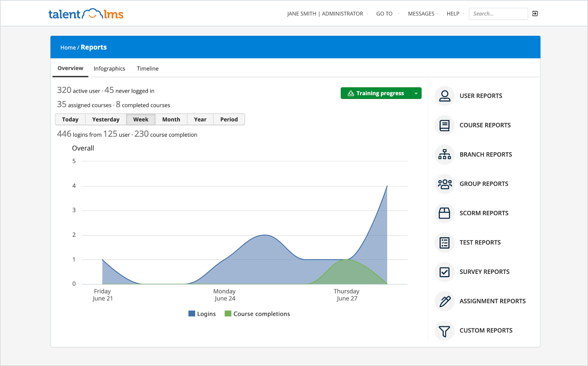Click the Assignment Reports pencil icon

pyautogui.click(x=444, y=301)
